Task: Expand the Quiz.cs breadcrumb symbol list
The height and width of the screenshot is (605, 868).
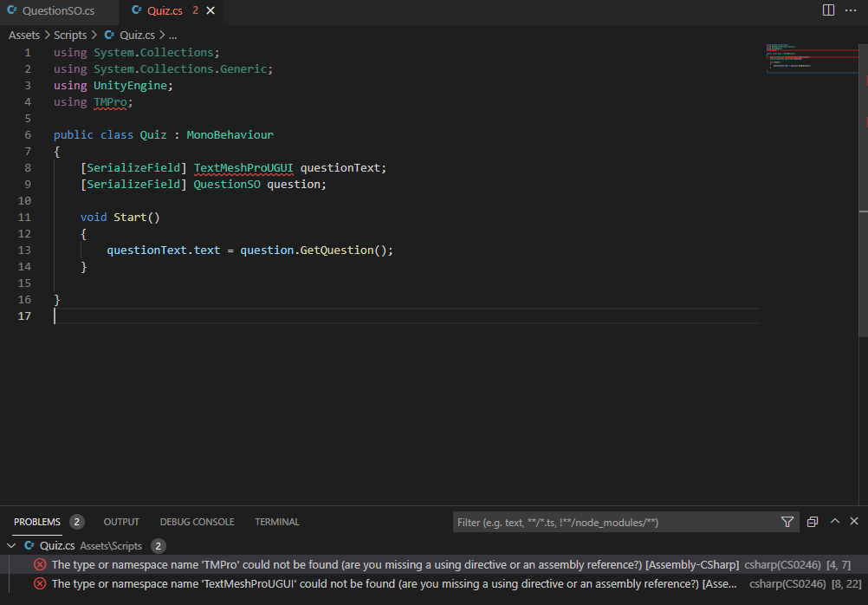Action: pos(172,36)
